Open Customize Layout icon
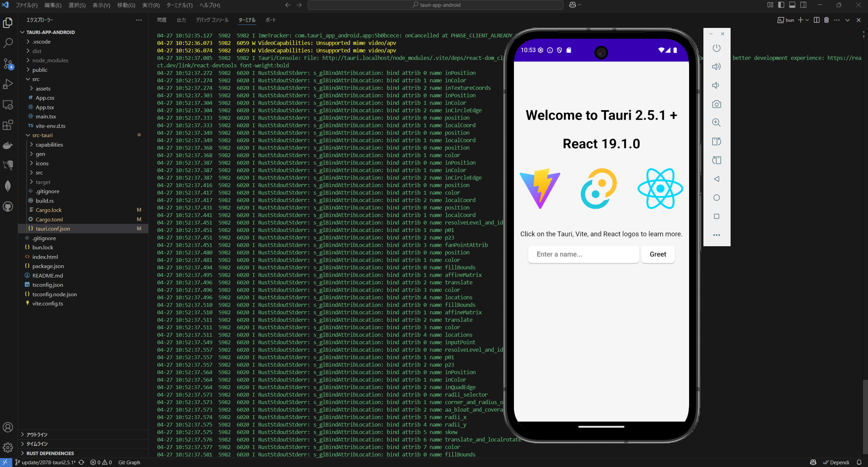 [x=770, y=5]
